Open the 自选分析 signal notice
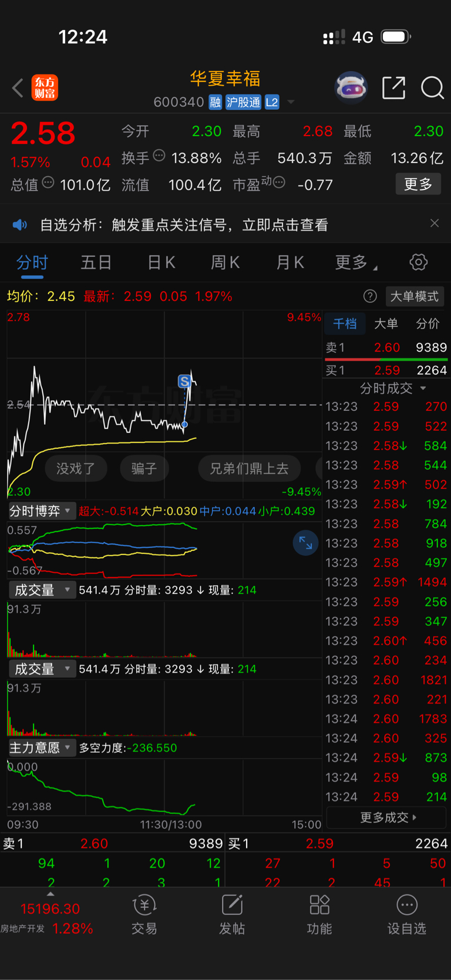The height and width of the screenshot is (980, 451). (x=184, y=225)
